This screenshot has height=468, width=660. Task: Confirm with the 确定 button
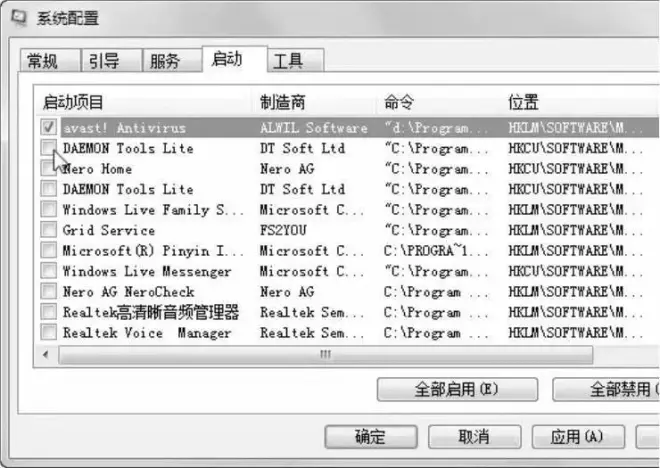(371, 436)
